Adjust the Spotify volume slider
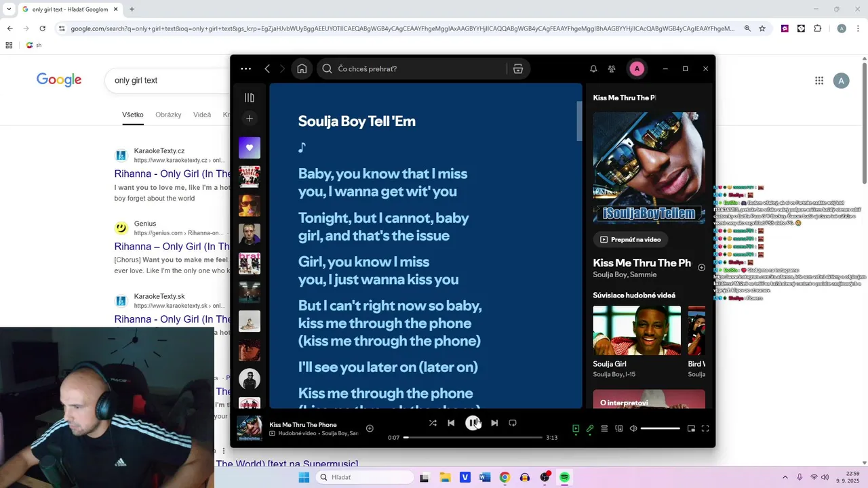This screenshot has height=488, width=868. 660,428
